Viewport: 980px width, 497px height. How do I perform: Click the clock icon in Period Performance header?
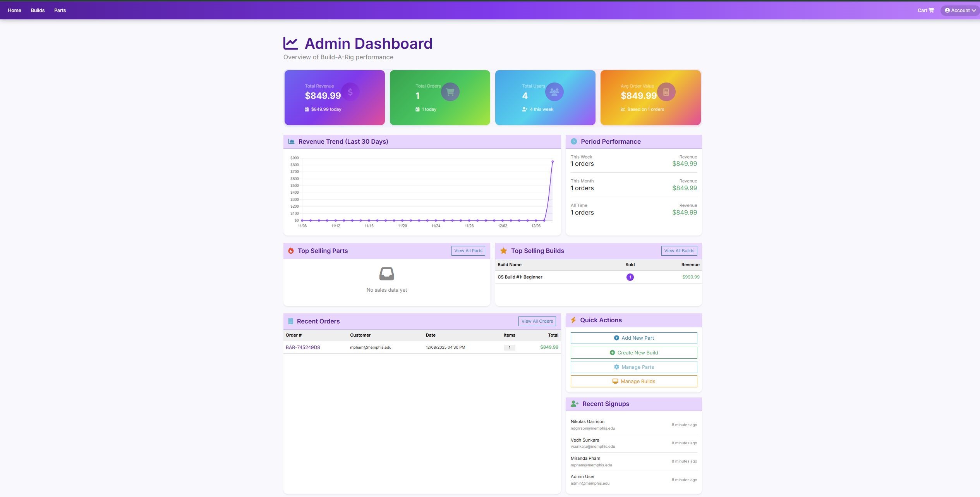click(574, 142)
